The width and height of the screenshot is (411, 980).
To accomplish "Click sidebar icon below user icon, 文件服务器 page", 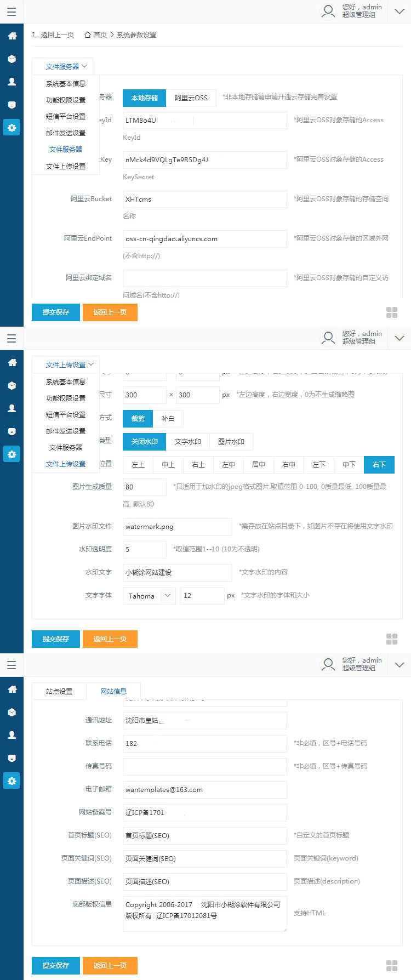I will pos(12,105).
